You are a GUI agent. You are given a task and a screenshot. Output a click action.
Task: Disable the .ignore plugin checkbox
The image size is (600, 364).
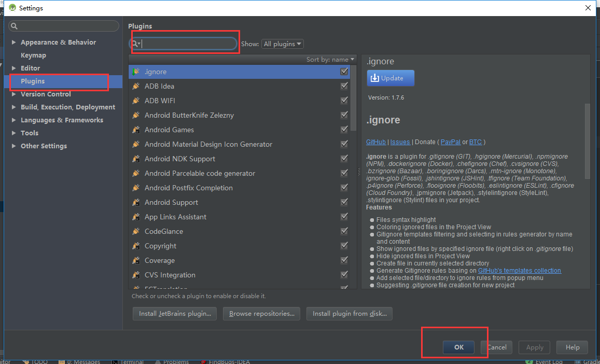pyautogui.click(x=344, y=72)
